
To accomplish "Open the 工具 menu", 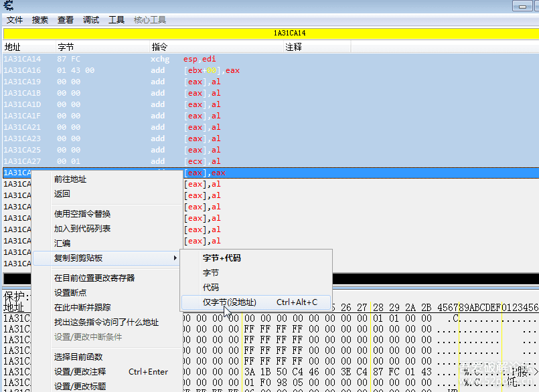I will click(x=117, y=20).
